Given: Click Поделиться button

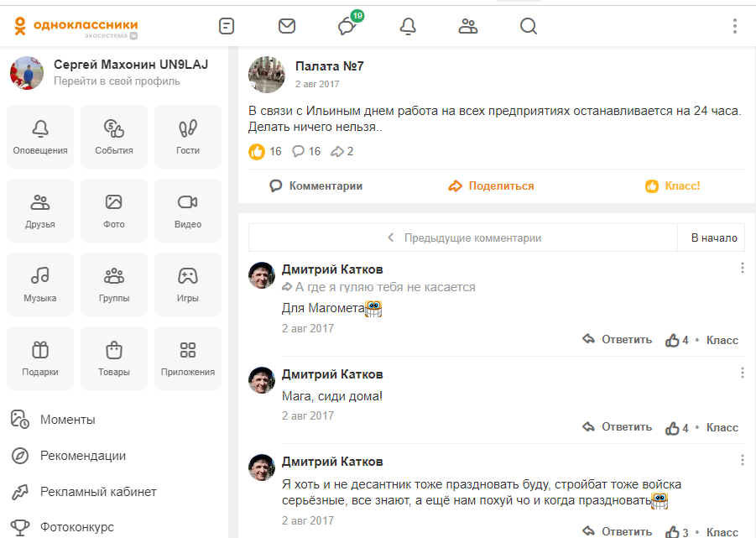Looking at the screenshot, I should point(491,186).
